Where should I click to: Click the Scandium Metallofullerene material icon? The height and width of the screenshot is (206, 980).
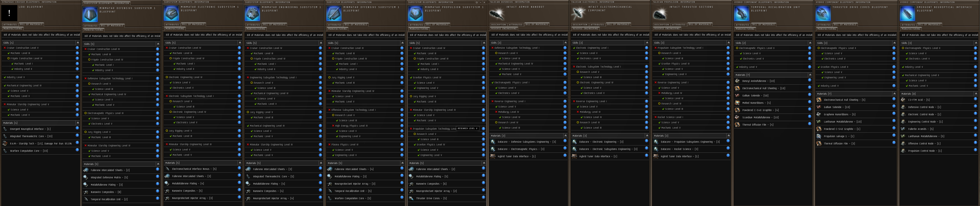point(738,117)
